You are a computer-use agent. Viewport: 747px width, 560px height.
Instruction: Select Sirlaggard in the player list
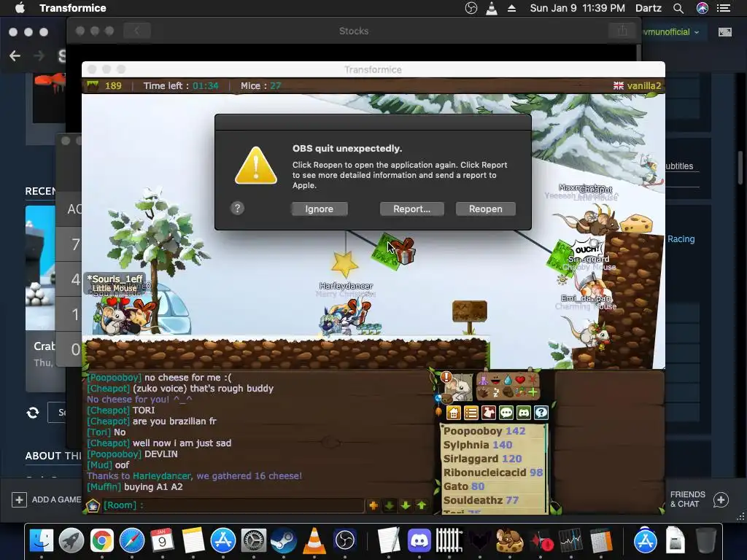click(483, 459)
